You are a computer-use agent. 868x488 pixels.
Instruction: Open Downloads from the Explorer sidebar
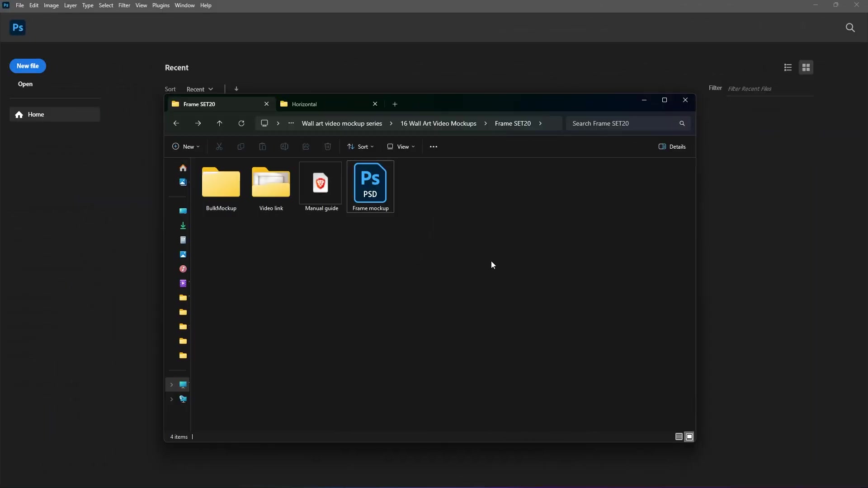(183, 225)
